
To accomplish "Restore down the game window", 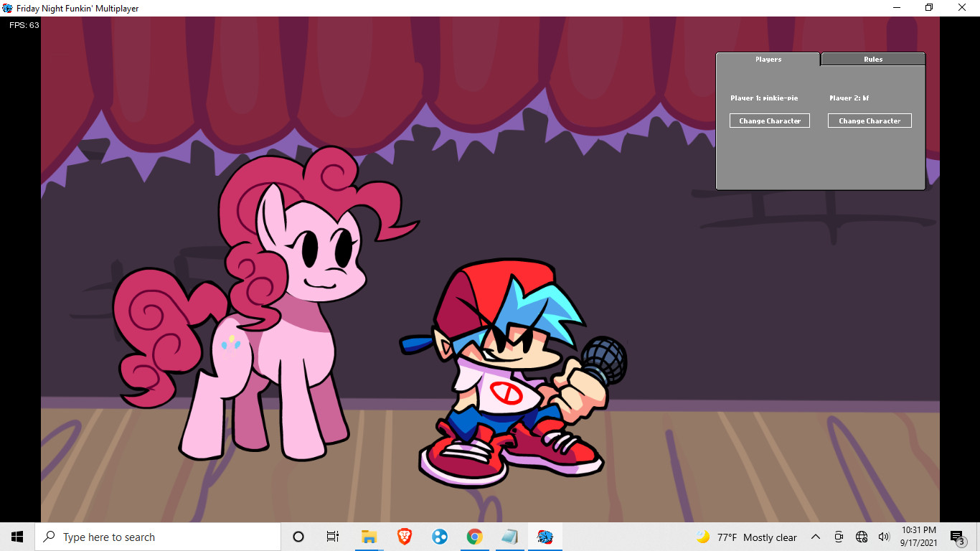I will pos(929,8).
